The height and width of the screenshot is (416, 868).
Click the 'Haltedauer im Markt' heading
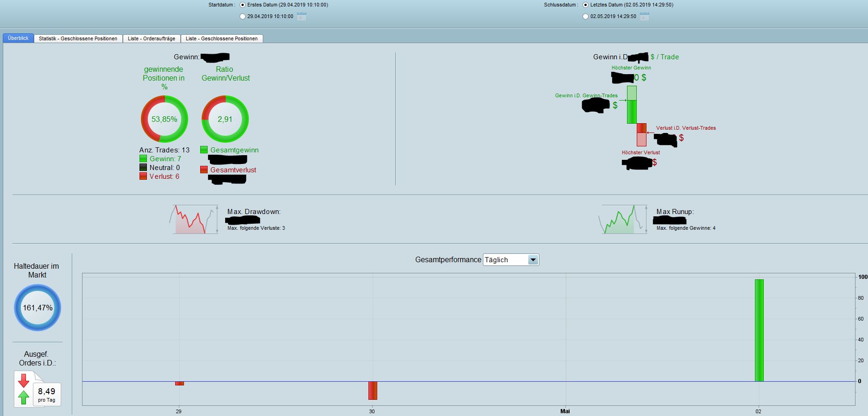click(x=37, y=271)
